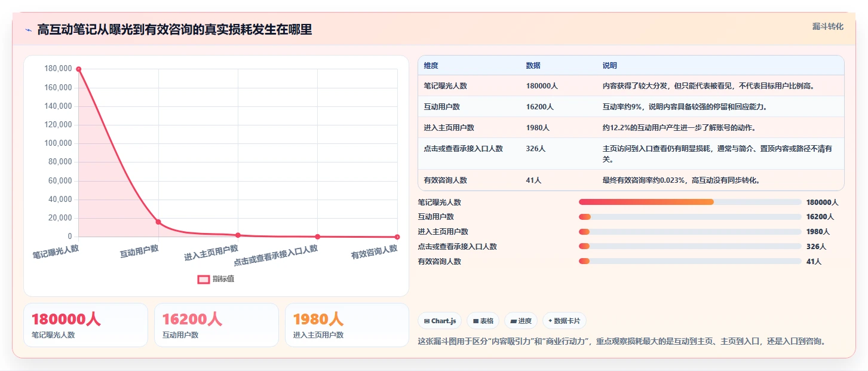Click the 说明 column header
The width and height of the screenshot is (868, 371).
click(x=610, y=66)
